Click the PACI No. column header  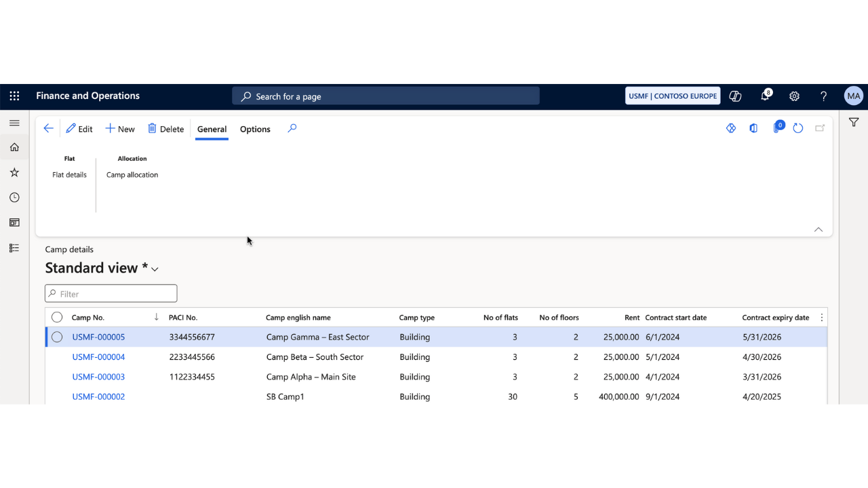(x=183, y=318)
